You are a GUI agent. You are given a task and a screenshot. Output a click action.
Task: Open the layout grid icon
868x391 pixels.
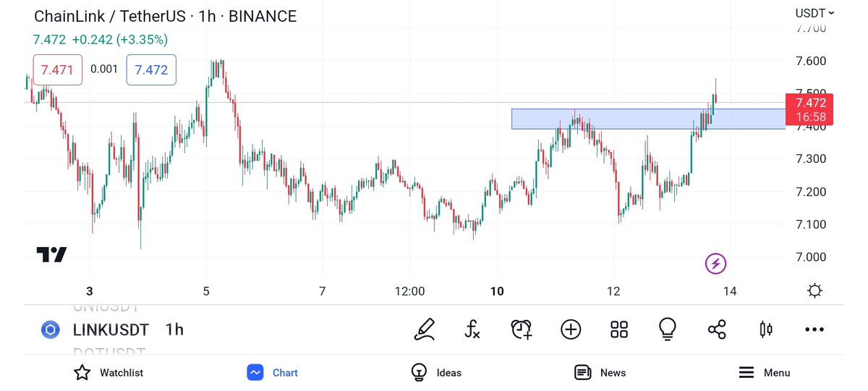click(x=619, y=329)
